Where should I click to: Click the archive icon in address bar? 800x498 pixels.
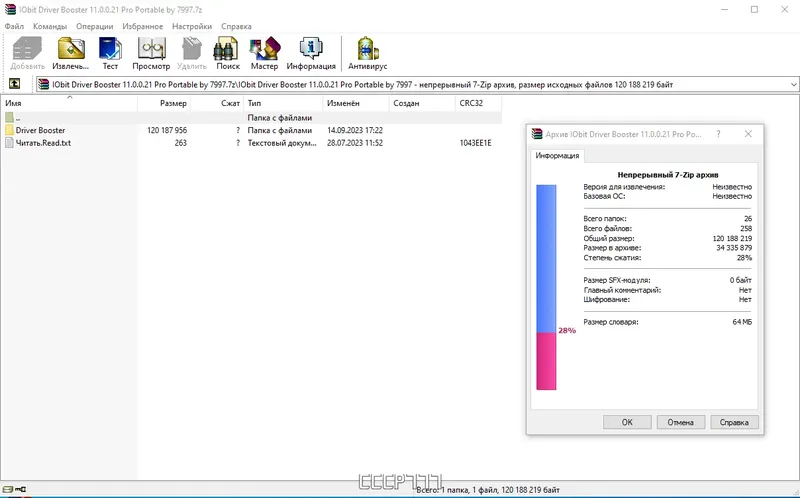pyautogui.click(x=44, y=85)
